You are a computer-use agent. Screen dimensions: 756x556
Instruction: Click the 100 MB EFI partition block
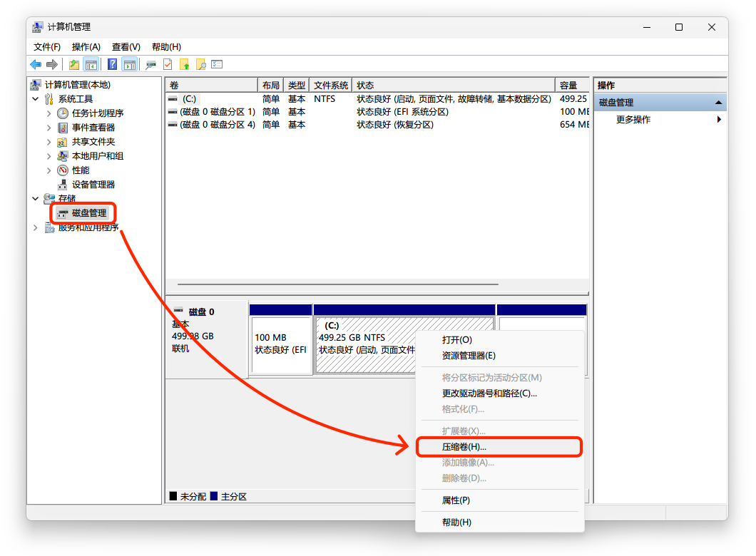280,346
